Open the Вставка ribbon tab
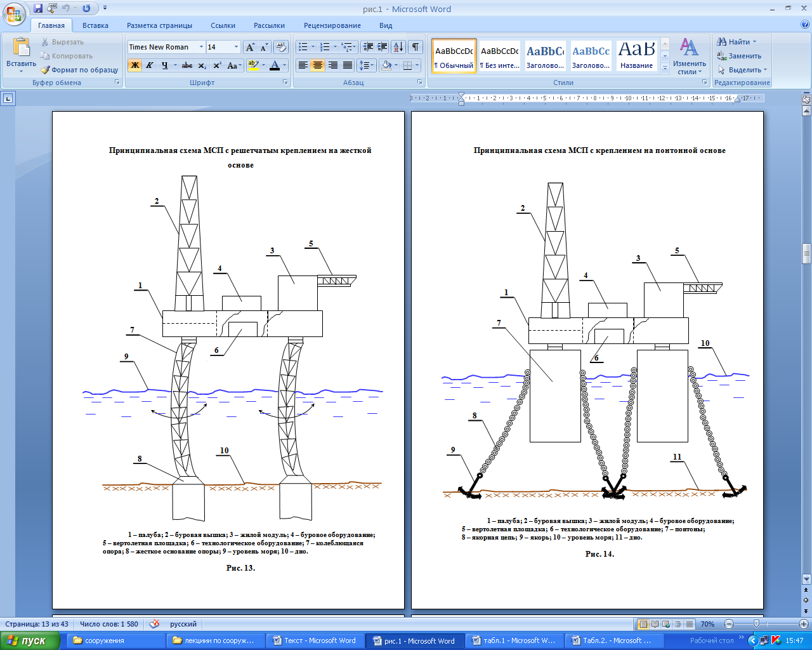This screenshot has height=650, width=812. 95,25
